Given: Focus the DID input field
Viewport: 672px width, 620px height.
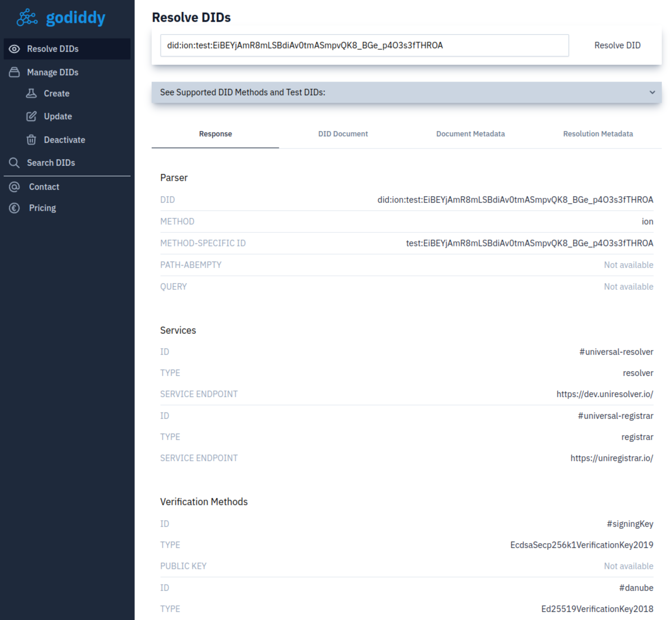Looking at the screenshot, I should point(364,45).
